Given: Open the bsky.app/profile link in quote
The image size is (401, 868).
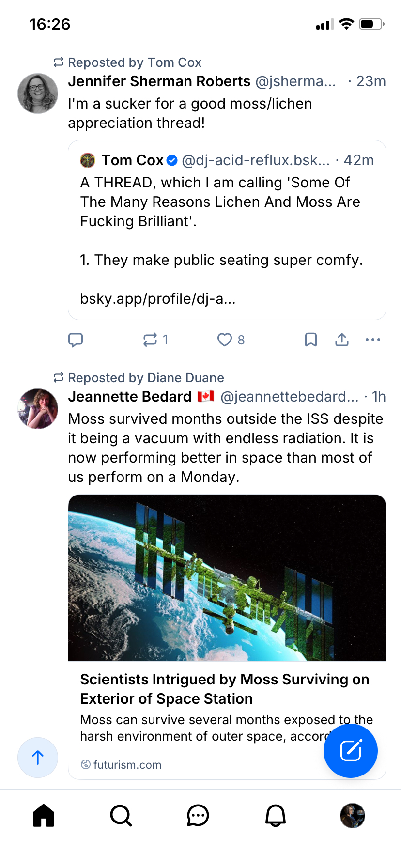Looking at the screenshot, I should tap(158, 299).
